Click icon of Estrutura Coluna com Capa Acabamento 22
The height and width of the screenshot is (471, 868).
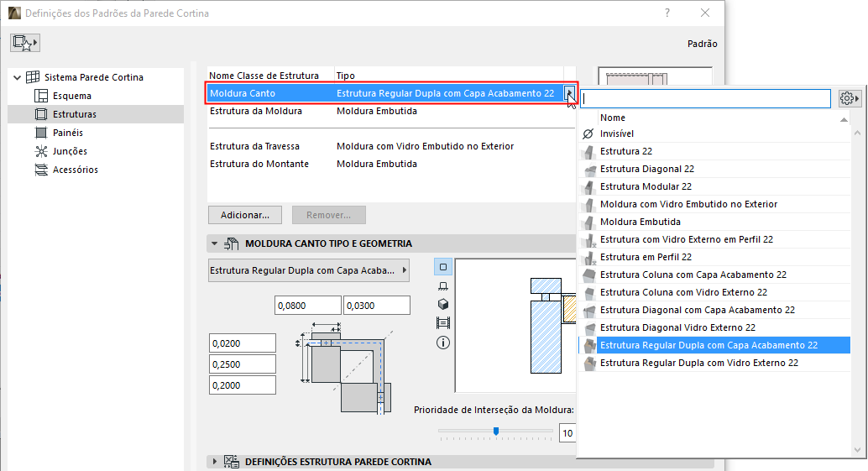tap(589, 275)
